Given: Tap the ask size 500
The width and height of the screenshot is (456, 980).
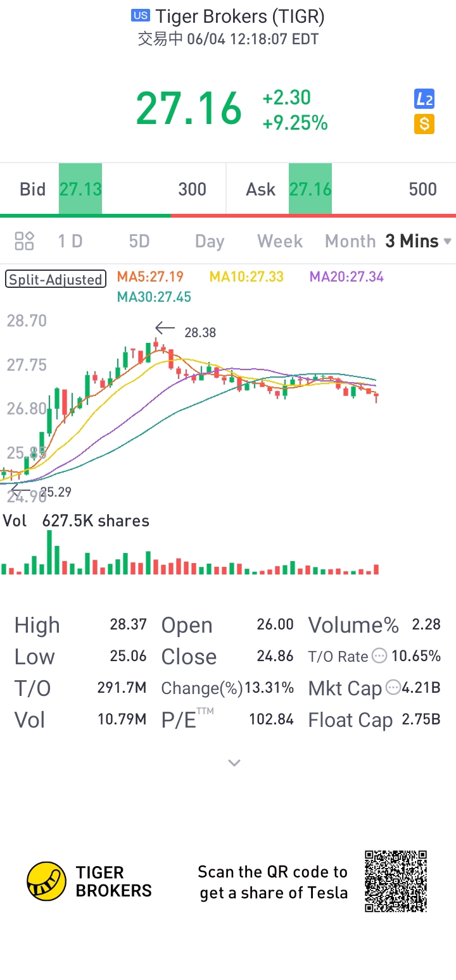Looking at the screenshot, I should pyautogui.click(x=423, y=189).
